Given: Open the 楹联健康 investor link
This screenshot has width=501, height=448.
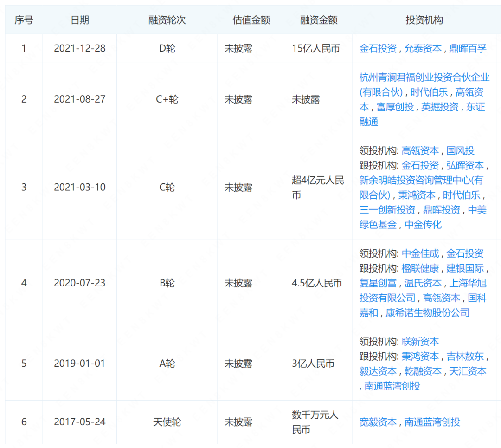Looking at the screenshot, I should pyautogui.click(x=420, y=269).
